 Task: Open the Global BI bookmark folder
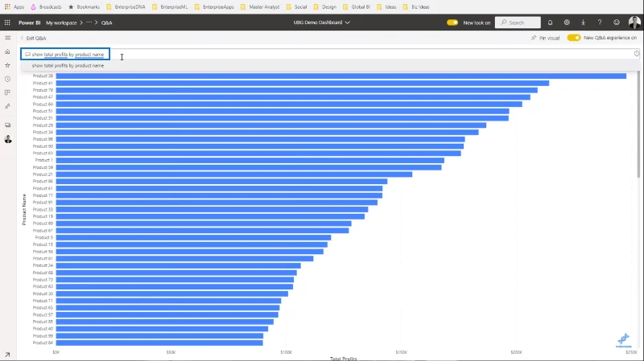coord(357,7)
